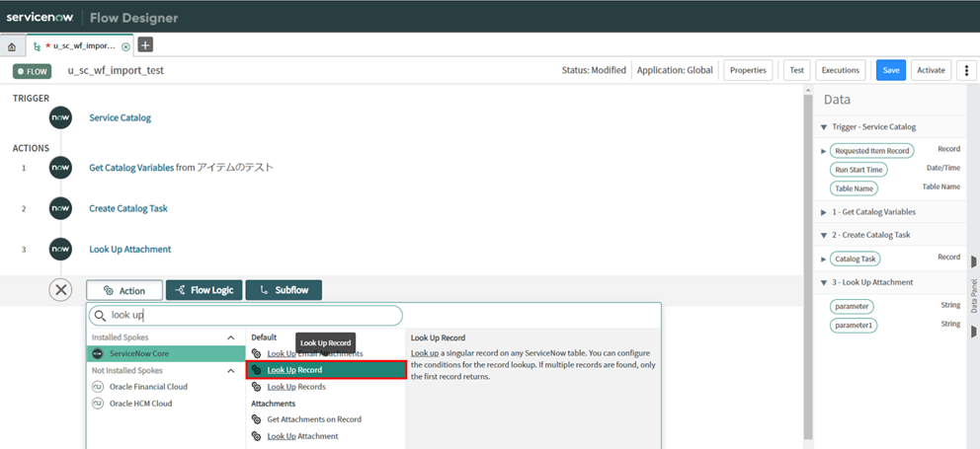Open the Create Catalog Task action
Viewport: 980px width, 449px height.
tap(128, 208)
